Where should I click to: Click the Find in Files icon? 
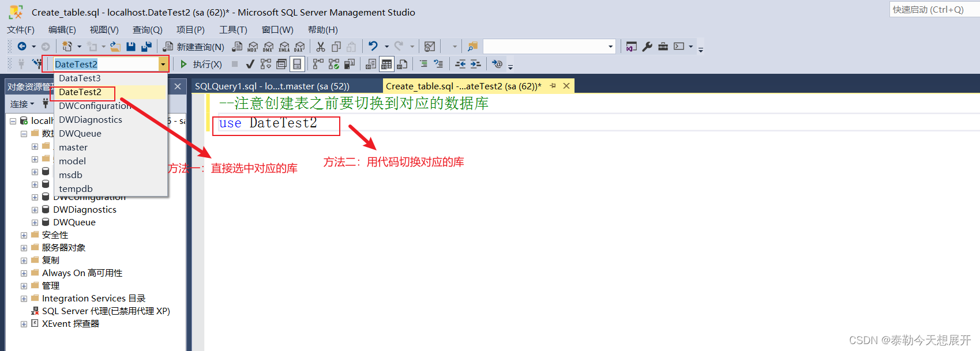click(x=472, y=47)
